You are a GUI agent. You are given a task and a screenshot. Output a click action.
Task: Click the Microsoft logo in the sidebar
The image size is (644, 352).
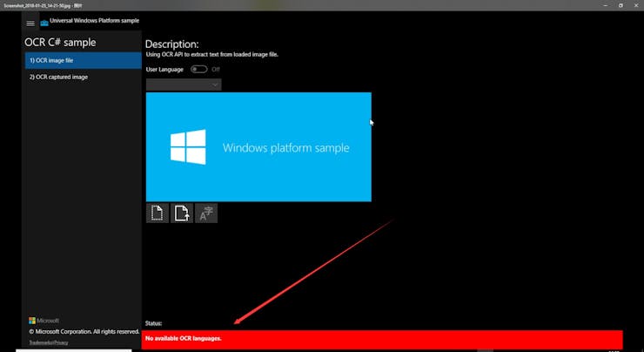44,321
